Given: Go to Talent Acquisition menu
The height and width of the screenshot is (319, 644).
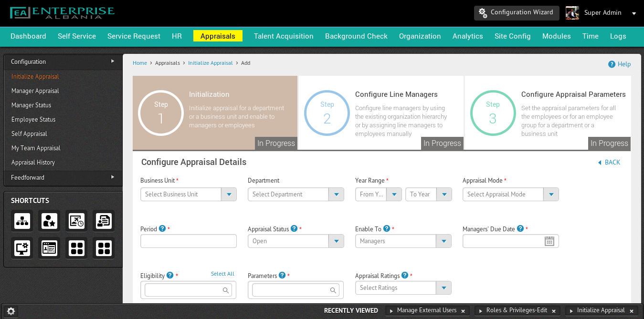Looking at the screenshot, I should tap(284, 36).
